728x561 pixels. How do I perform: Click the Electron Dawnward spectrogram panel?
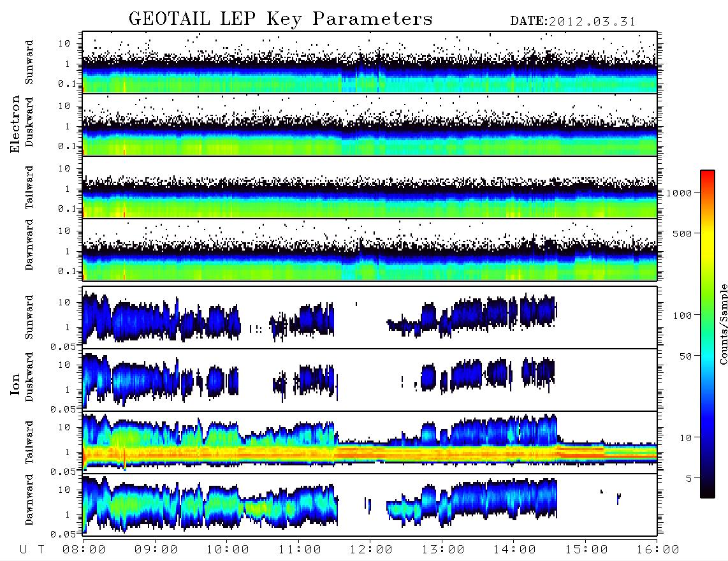370,249
